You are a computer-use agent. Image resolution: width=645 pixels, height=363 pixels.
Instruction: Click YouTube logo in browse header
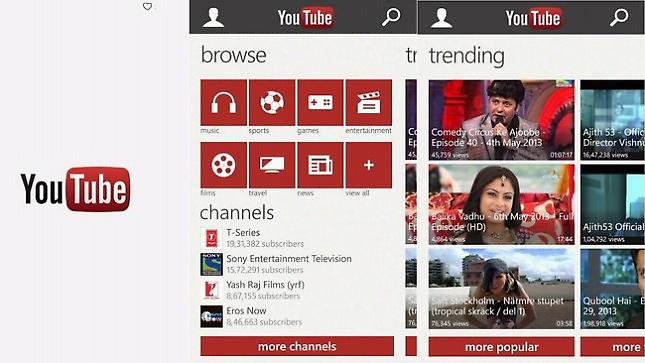tap(306, 18)
